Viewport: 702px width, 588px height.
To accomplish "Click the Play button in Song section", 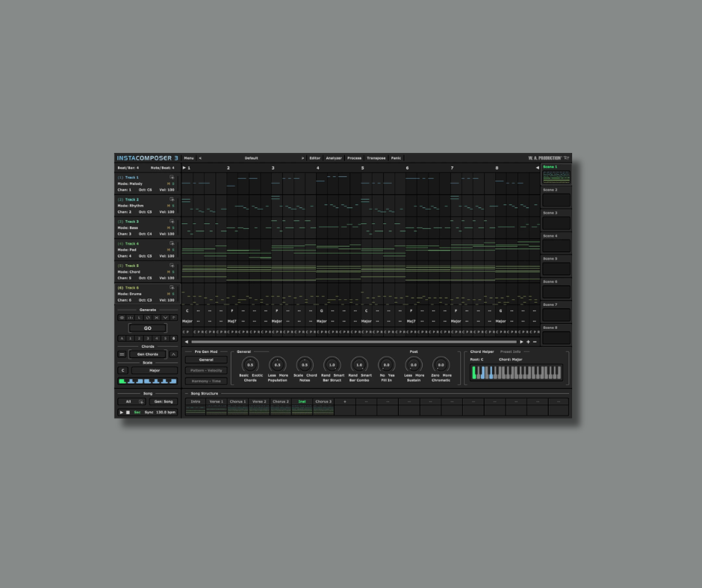I will coord(121,412).
